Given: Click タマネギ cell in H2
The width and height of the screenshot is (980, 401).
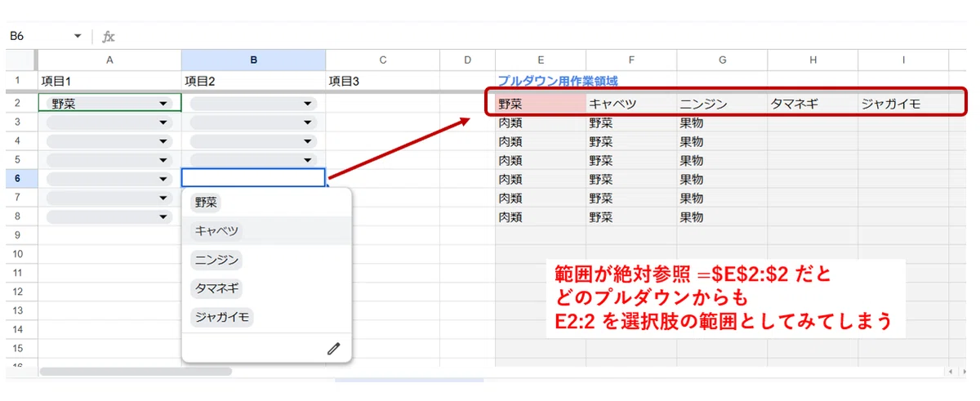Looking at the screenshot, I should point(813,104).
